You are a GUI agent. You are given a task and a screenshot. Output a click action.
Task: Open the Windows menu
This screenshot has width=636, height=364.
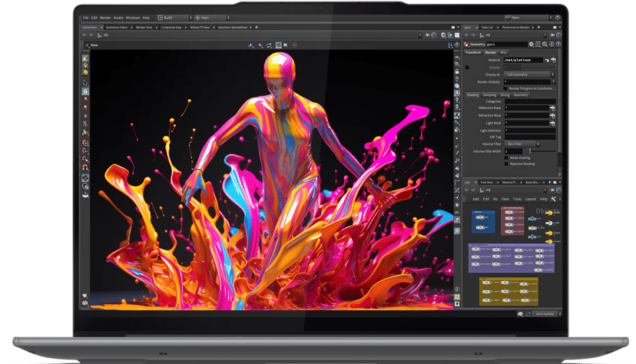point(133,18)
